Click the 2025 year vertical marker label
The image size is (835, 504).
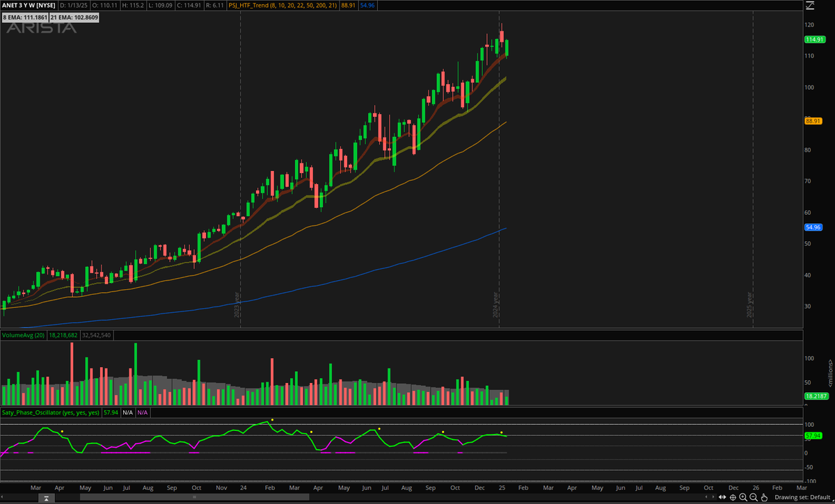750,304
